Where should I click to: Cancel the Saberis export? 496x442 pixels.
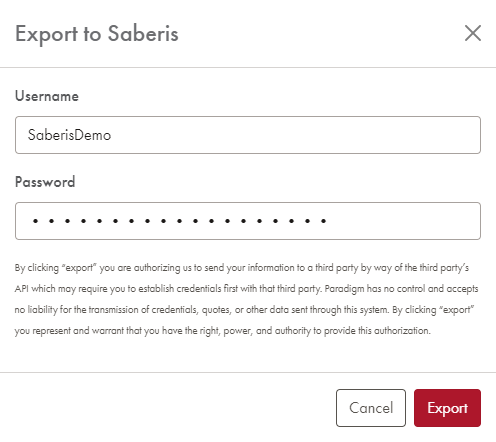click(371, 408)
